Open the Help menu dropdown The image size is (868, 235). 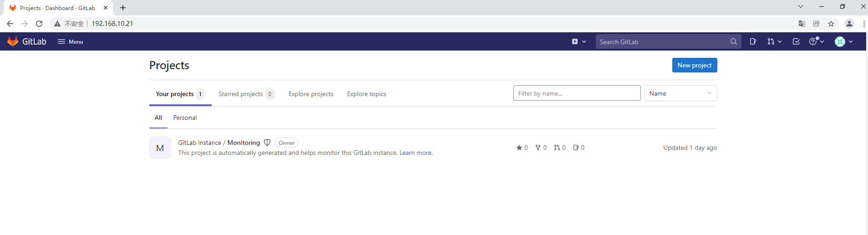click(817, 41)
